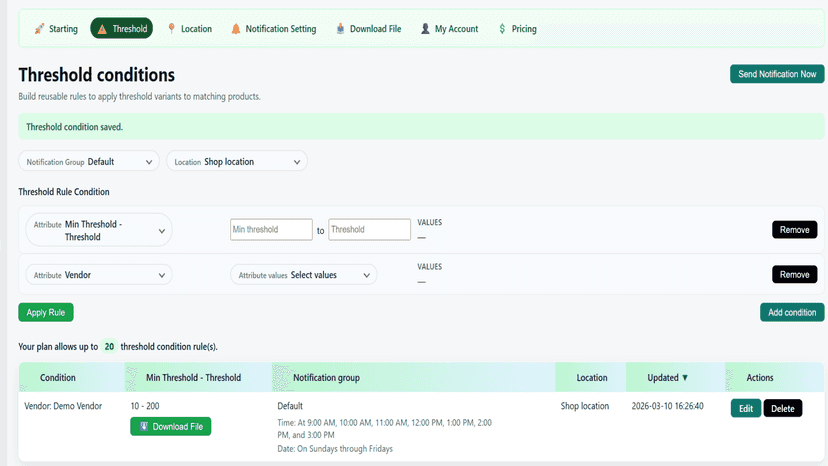Focus the Threshold max input field

[x=370, y=229]
